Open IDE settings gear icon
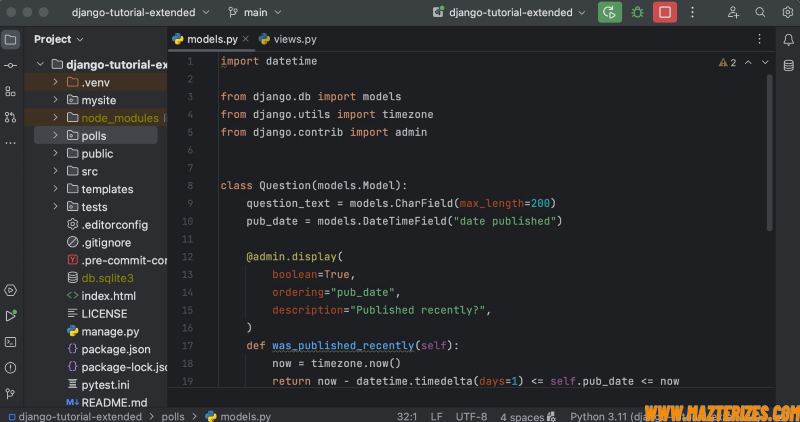The width and height of the screenshot is (800, 422). (788, 12)
